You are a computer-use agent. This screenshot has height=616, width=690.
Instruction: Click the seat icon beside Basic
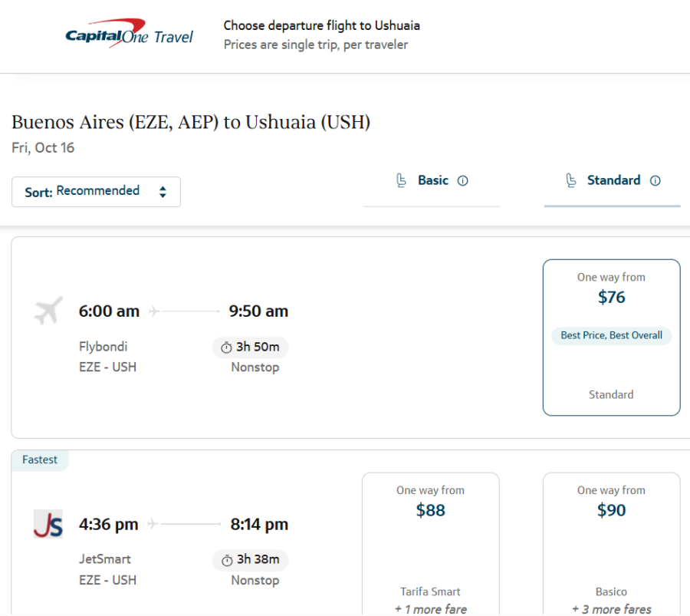click(x=401, y=180)
